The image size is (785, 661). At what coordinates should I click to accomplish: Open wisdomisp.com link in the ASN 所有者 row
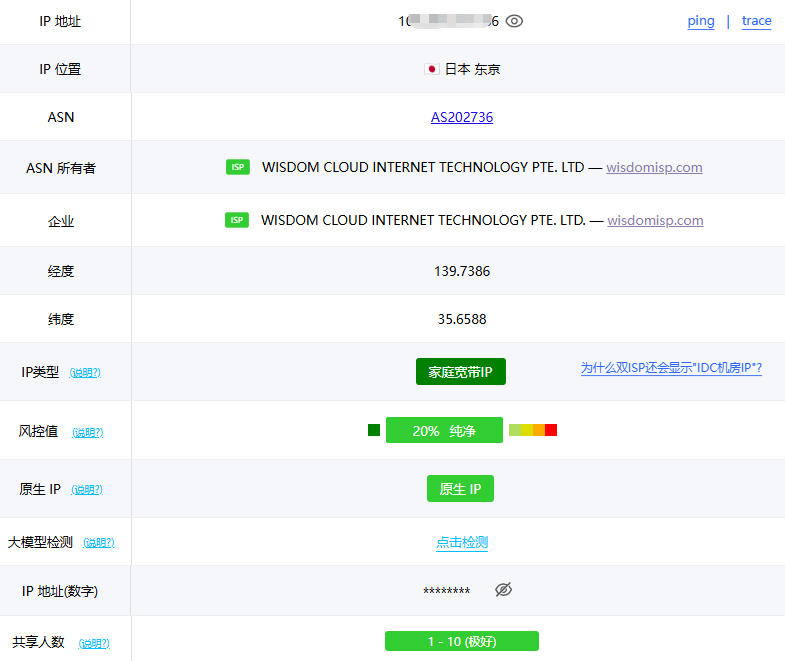point(654,167)
